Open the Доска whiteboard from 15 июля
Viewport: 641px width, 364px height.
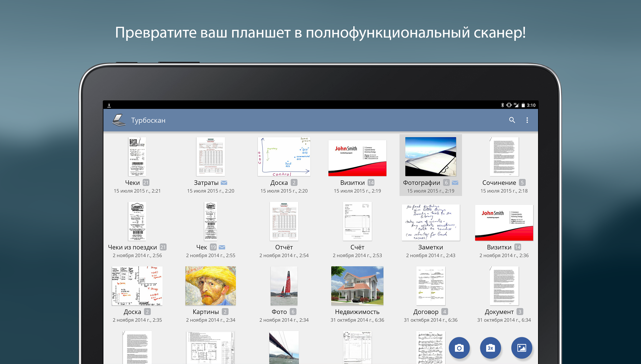point(284,156)
